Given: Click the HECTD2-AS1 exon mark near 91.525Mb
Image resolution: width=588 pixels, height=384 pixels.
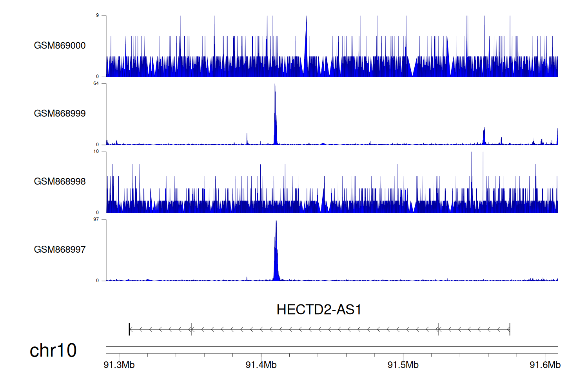Looking at the screenshot, I should pyautogui.click(x=439, y=330).
